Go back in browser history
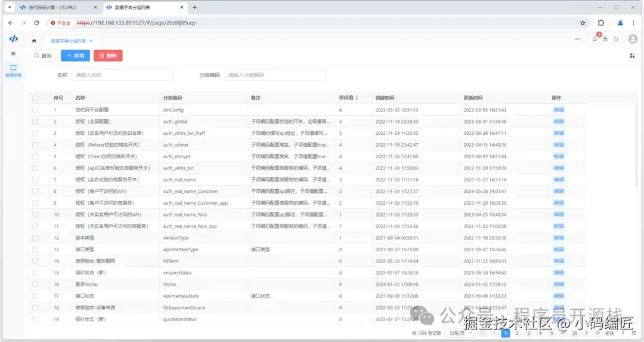The height and width of the screenshot is (342, 644). (x=10, y=23)
